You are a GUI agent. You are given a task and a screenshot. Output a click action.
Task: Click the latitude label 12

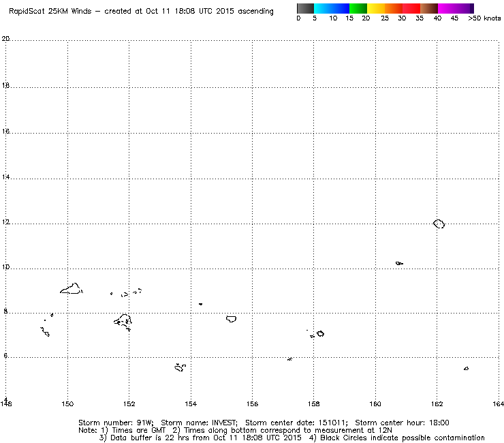pos(5,222)
